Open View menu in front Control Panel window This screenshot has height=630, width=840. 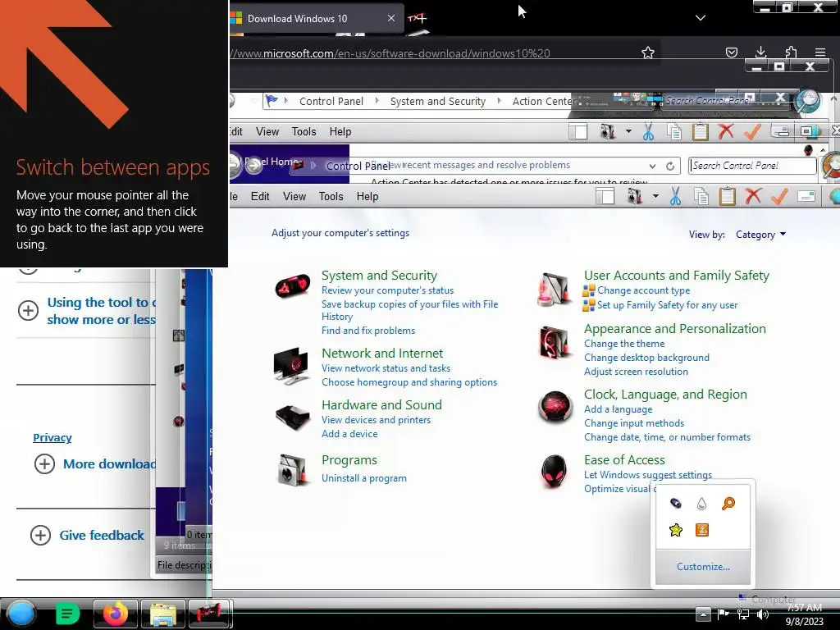pyautogui.click(x=294, y=197)
